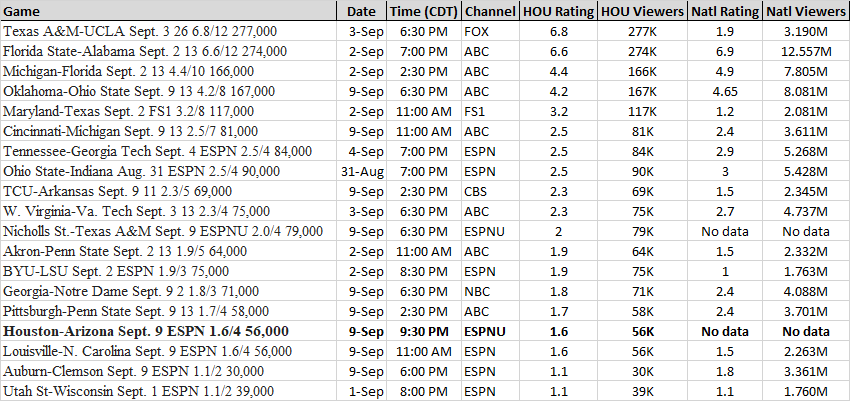
Task: Select the 12.557M Natl Viewers cell
Action: 806,51
